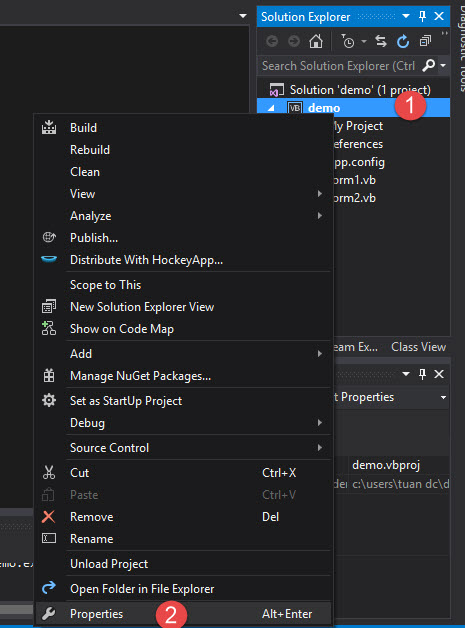The height and width of the screenshot is (628, 465).
Task: Select Clean in the context menu
Action: (185, 171)
